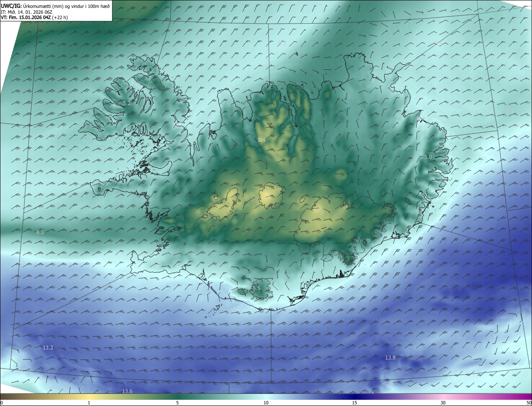The height and width of the screenshot is (406, 532).
Task: Click the valid time line 'VT: Fim. 15.01.2026 04Z (+22 h)'
Action: pos(34,18)
